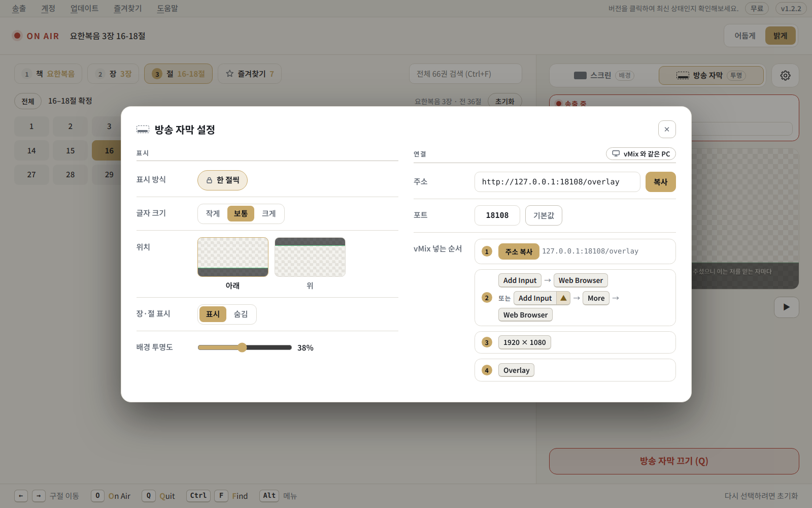This screenshot has width=812, height=508.
Task: Open the 송출 menu
Action: click(x=19, y=9)
